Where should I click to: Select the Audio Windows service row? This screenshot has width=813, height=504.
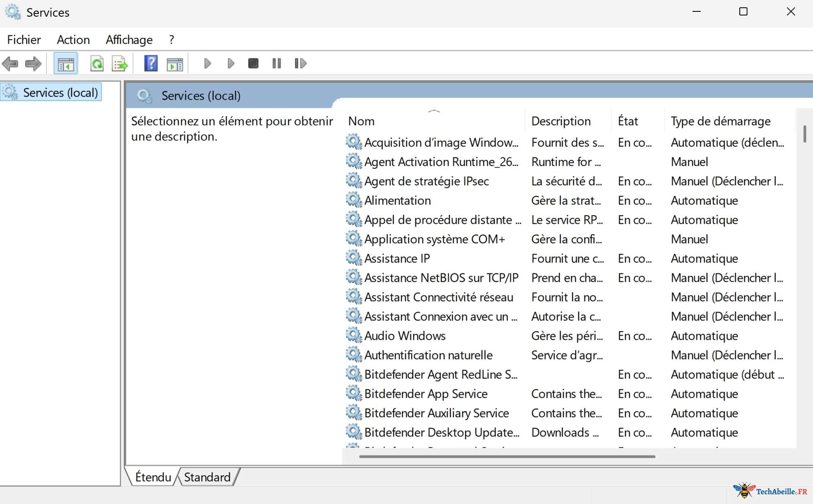tap(405, 336)
